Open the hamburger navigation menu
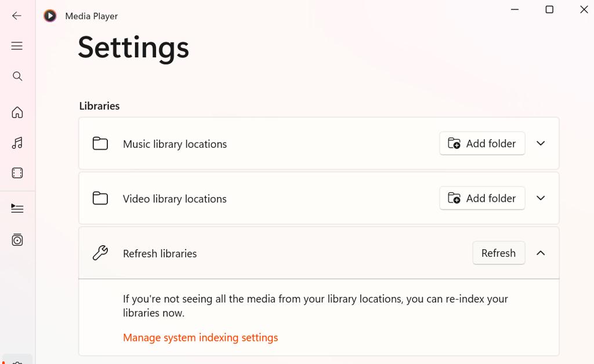Image resolution: width=594 pixels, height=364 pixels. pos(17,46)
